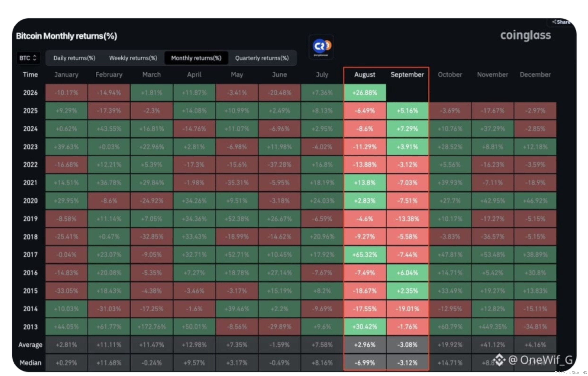Click the 2014 row label
Viewport: 588px width, 376px height.
click(x=30, y=309)
